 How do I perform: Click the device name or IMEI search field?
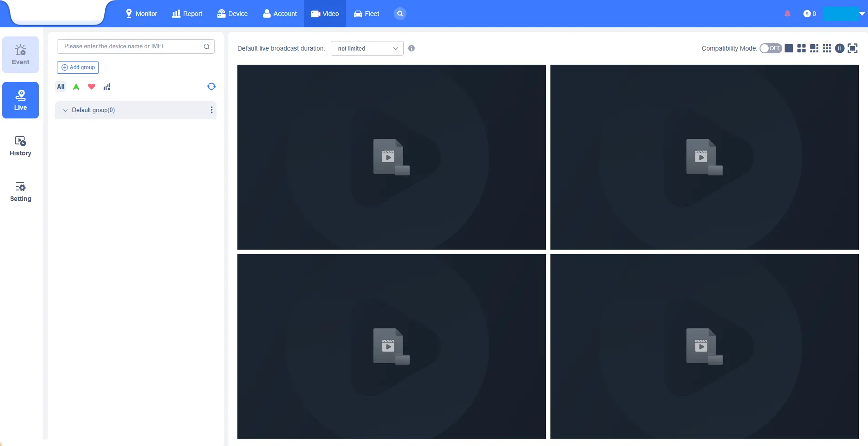pos(131,46)
